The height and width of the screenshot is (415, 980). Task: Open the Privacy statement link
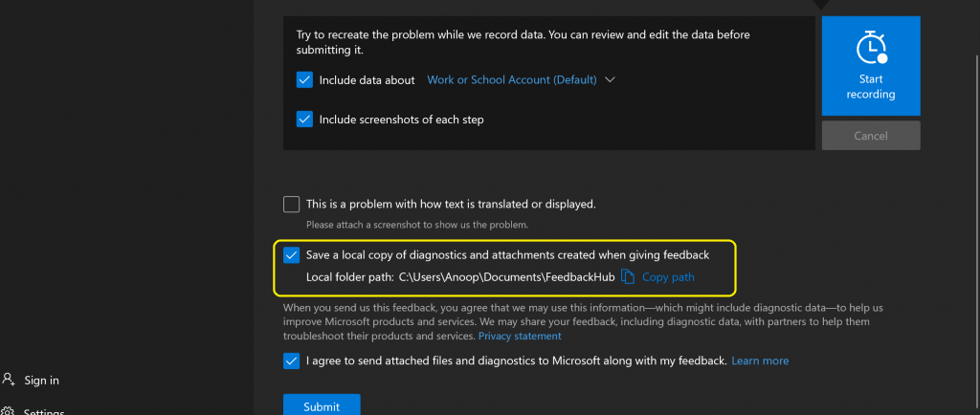(x=520, y=337)
